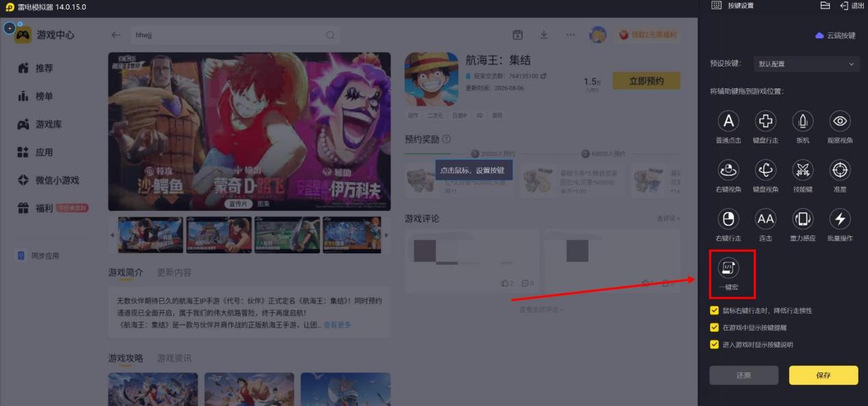Expand the 预设按键 默认配置 dropdown
Screen dimensions: 868x406
(806, 64)
